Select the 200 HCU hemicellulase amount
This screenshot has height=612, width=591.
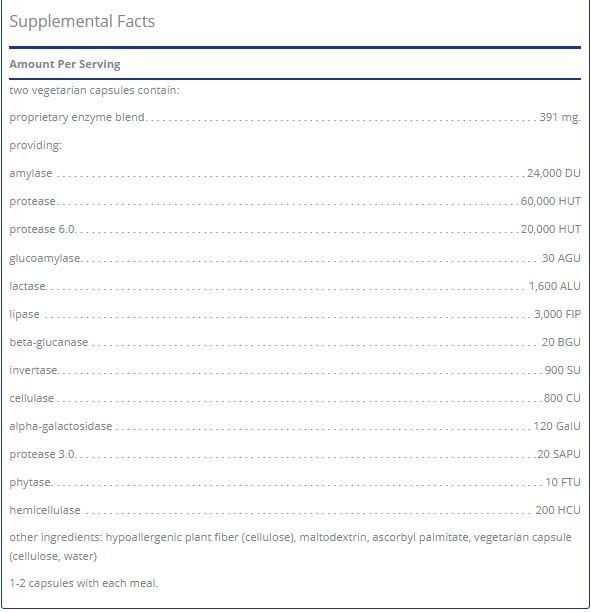click(558, 510)
